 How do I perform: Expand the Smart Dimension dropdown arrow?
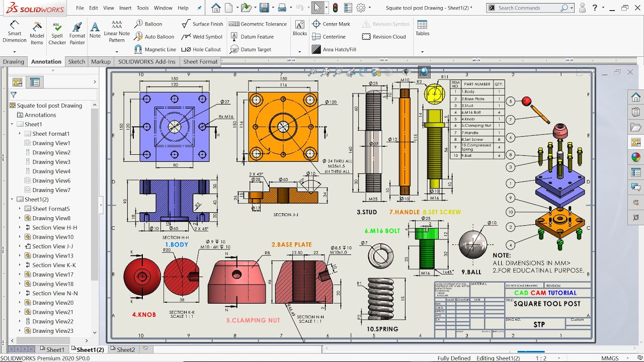[15, 51]
